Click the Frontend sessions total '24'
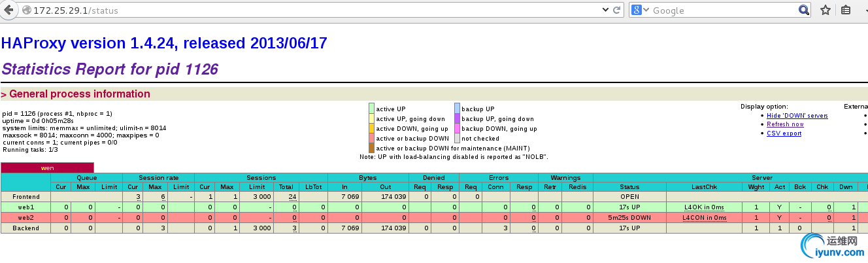Image resolution: width=868 pixels, height=263 pixels. pyautogui.click(x=293, y=196)
